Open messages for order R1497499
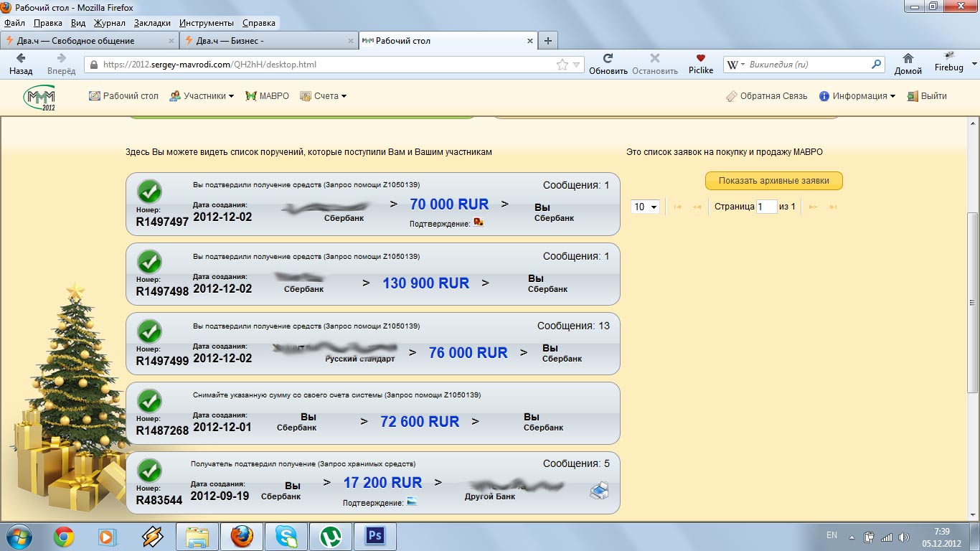Screen dimensions: 980x551 click(x=573, y=326)
